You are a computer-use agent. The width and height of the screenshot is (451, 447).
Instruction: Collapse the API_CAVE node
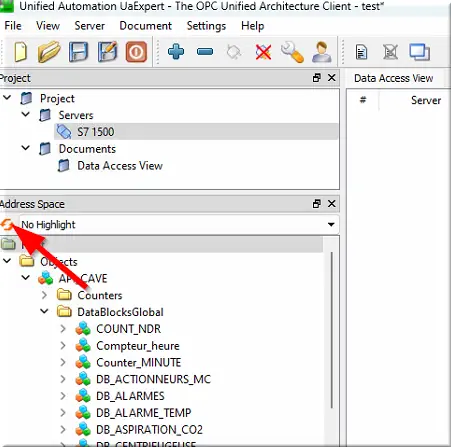coord(26,278)
